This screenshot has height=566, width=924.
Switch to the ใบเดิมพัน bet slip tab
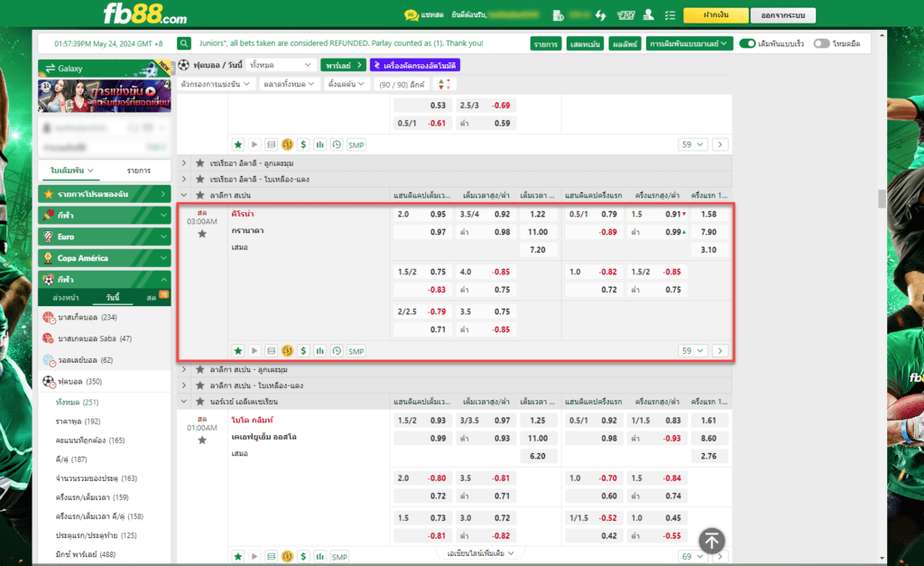71,171
